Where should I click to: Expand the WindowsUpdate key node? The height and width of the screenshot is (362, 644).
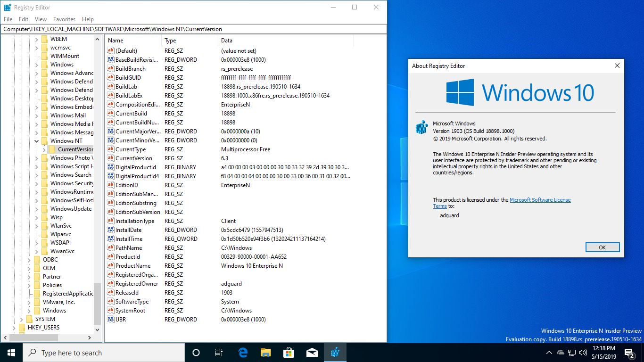coord(37,209)
